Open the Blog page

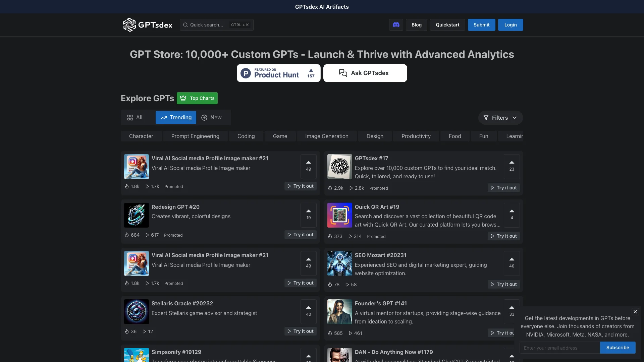coord(416,25)
